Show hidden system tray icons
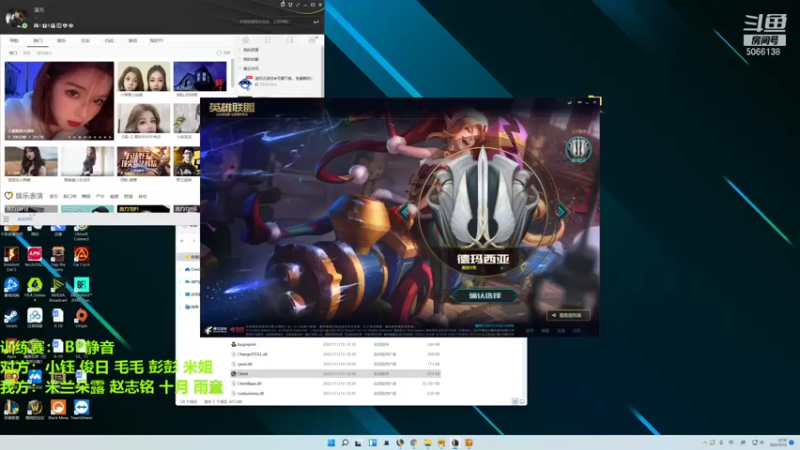The image size is (800, 450). (x=705, y=443)
